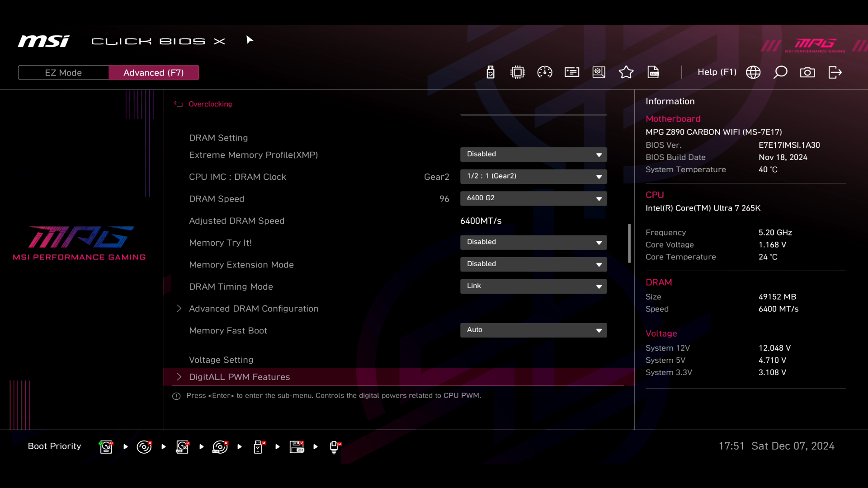Open the DRAM Speed 6400 G2 dropdown
The image size is (868, 488).
(533, 198)
